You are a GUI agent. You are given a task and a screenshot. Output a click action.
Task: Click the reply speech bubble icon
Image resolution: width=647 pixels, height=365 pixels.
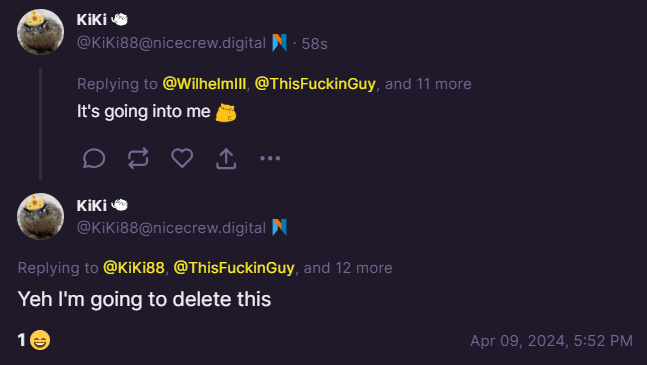tap(94, 158)
